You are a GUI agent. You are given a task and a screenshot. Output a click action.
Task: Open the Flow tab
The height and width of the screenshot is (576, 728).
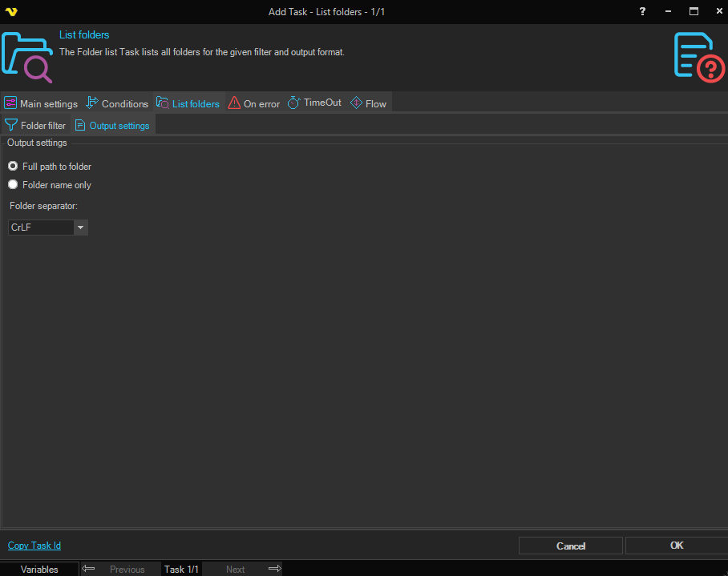[368, 103]
